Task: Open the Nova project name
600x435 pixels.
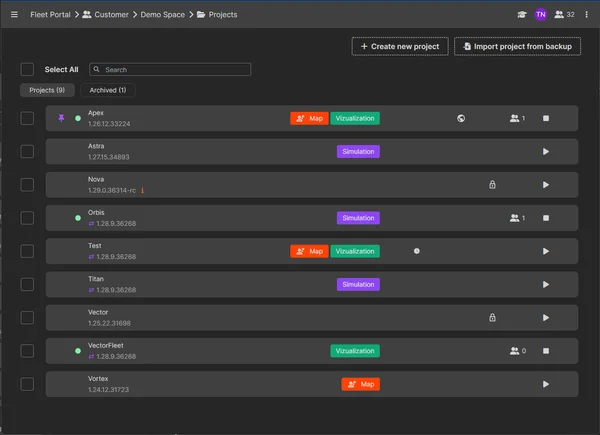Action: coord(96,179)
